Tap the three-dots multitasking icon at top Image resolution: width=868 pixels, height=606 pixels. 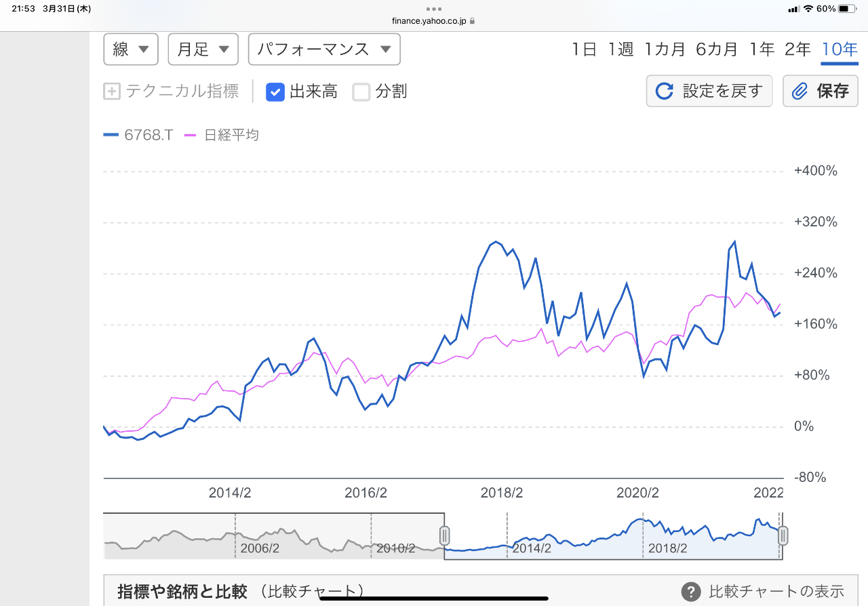pyautogui.click(x=434, y=9)
